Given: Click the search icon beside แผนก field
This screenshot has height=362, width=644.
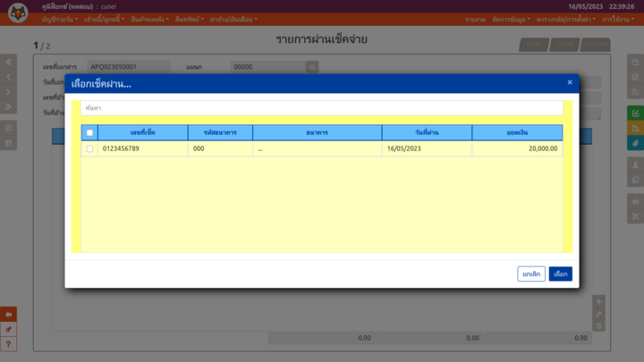Looking at the screenshot, I should (312, 67).
